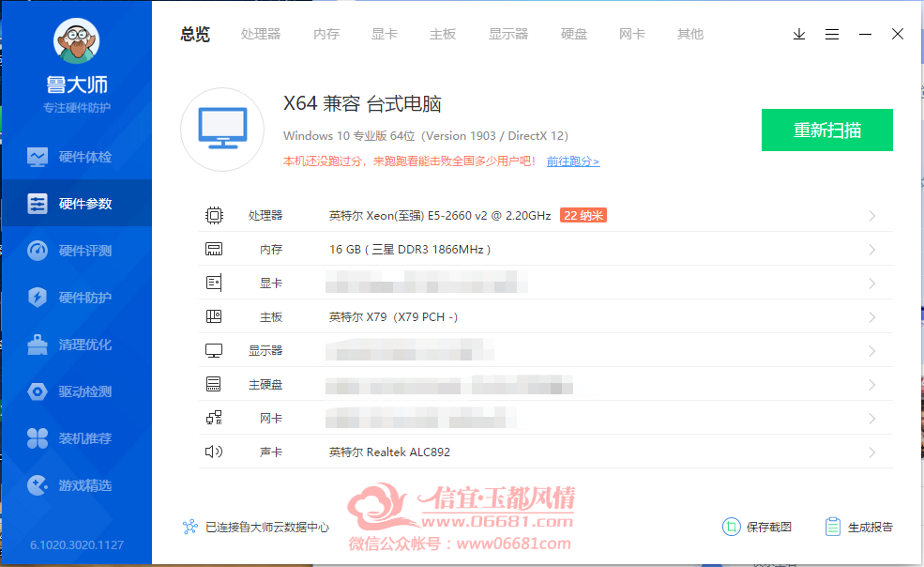The height and width of the screenshot is (567, 924).
Task: Expand the 内存 row chevron
Action: point(872,250)
